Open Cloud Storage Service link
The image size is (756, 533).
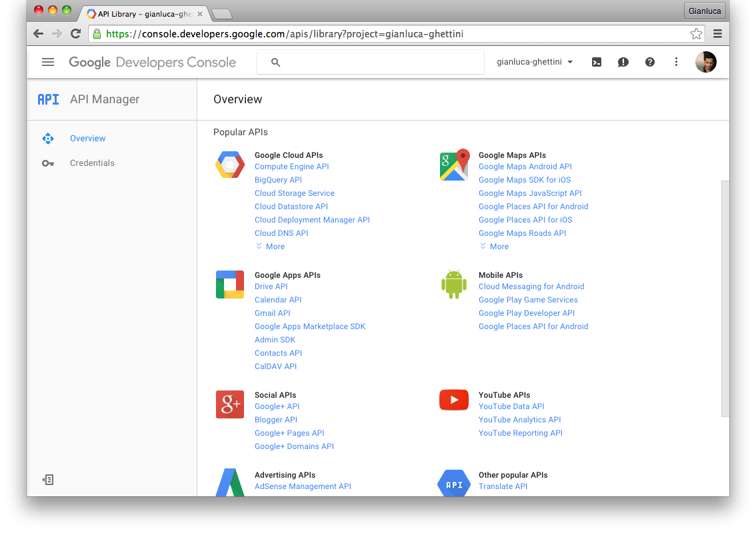point(295,193)
